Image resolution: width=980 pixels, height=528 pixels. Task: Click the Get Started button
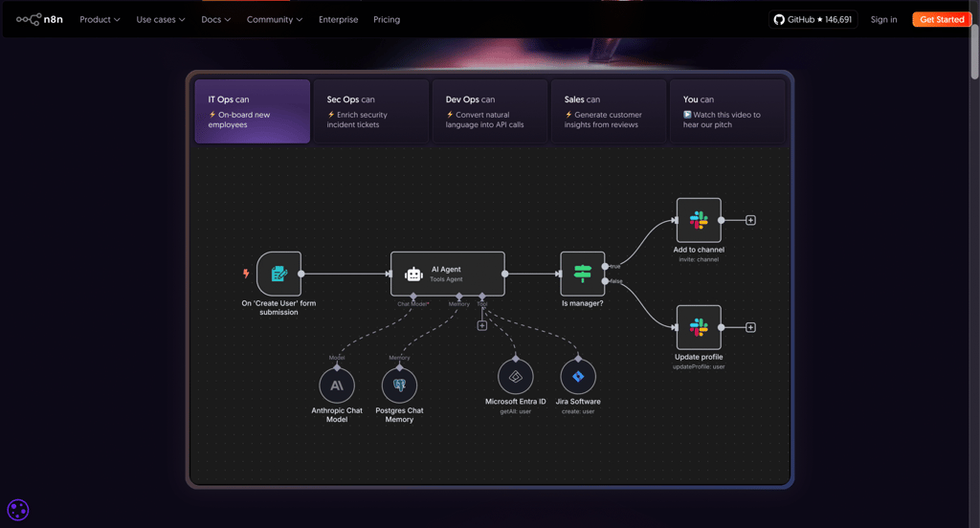pos(942,19)
